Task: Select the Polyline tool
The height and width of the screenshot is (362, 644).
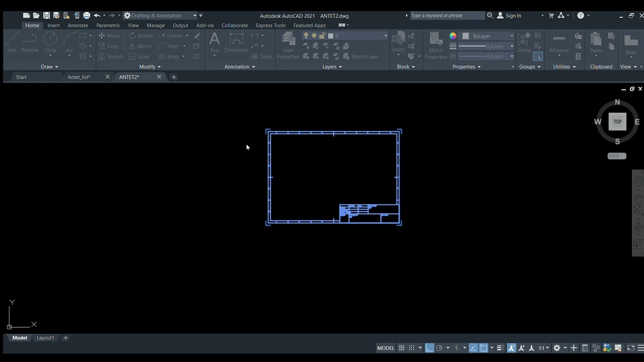Action: pyautogui.click(x=30, y=42)
